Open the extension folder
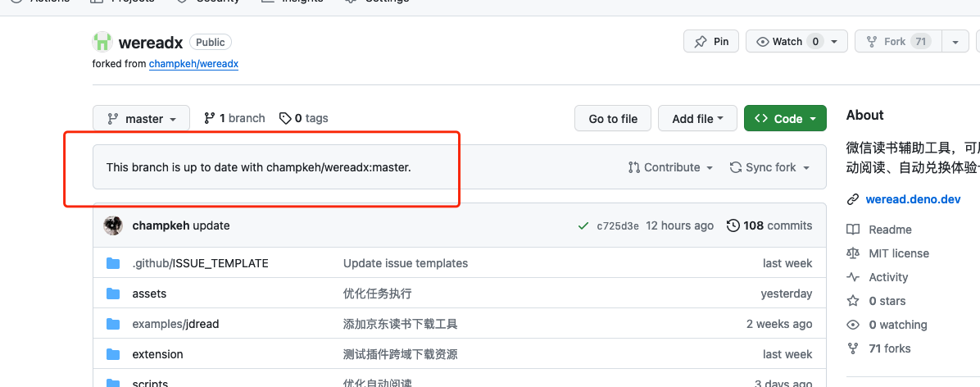 [x=157, y=354]
